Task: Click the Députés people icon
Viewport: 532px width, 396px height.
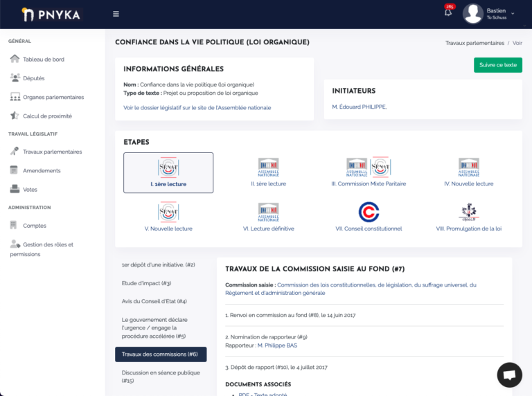Action: 15,78
